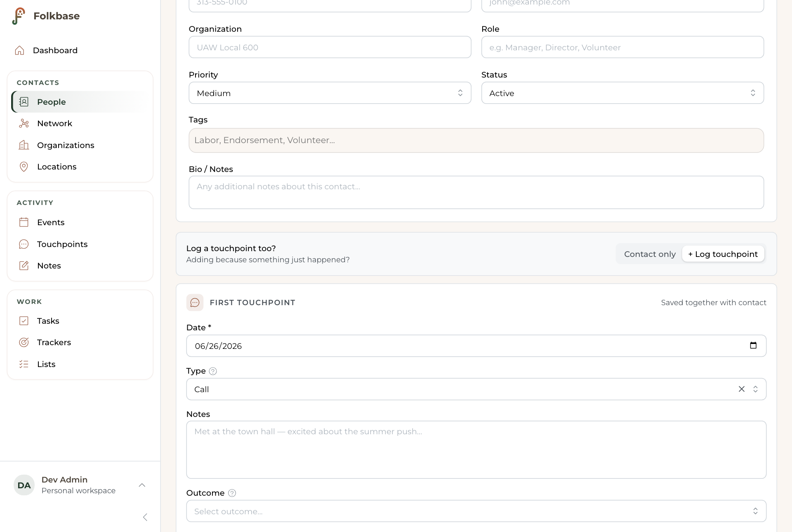Open the Notes section in sidebar

(80, 266)
